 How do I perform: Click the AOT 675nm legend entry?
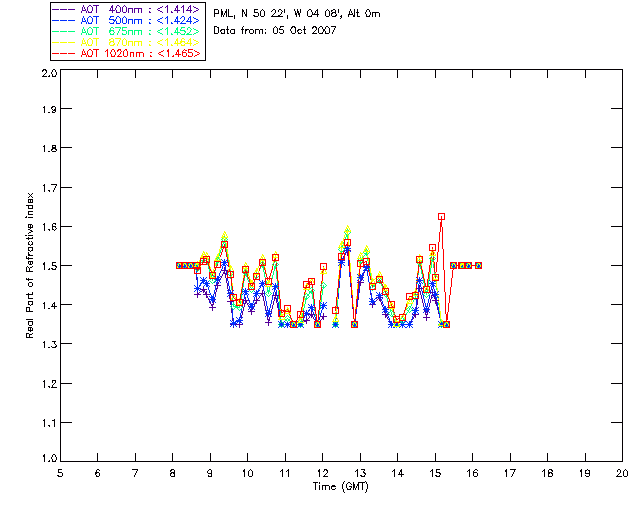point(126,31)
